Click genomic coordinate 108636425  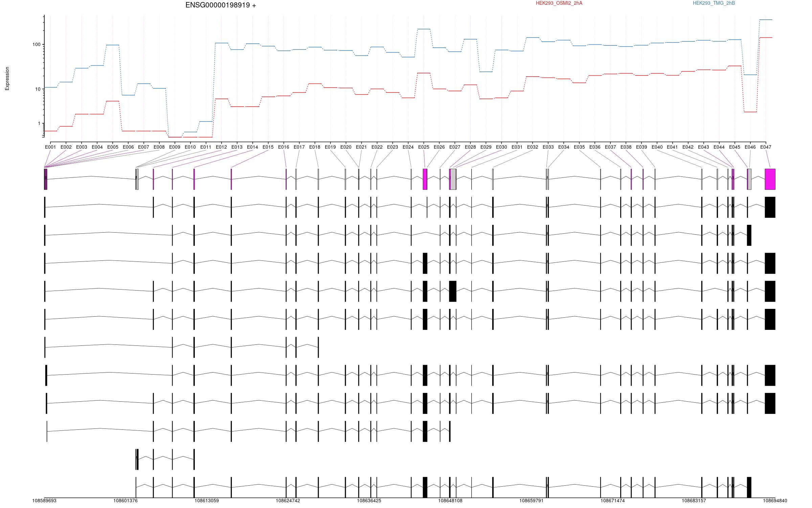pyautogui.click(x=369, y=501)
